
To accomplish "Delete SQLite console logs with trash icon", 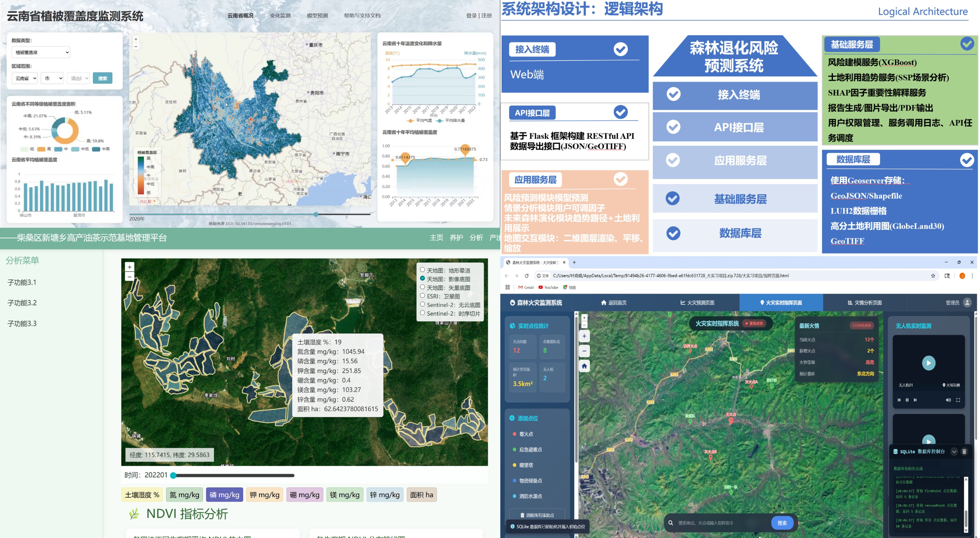I will pos(964,451).
